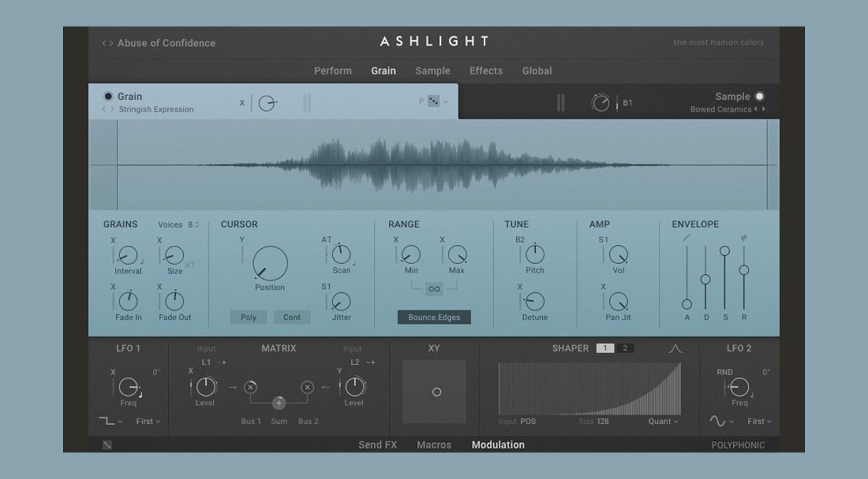Enable Poly cursor mode

tap(249, 317)
